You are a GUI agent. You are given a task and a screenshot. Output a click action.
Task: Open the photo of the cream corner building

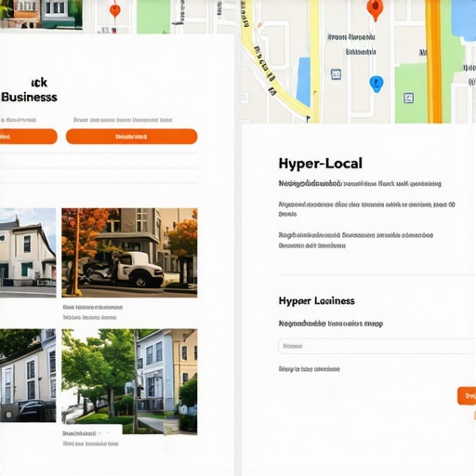click(x=28, y=253)
